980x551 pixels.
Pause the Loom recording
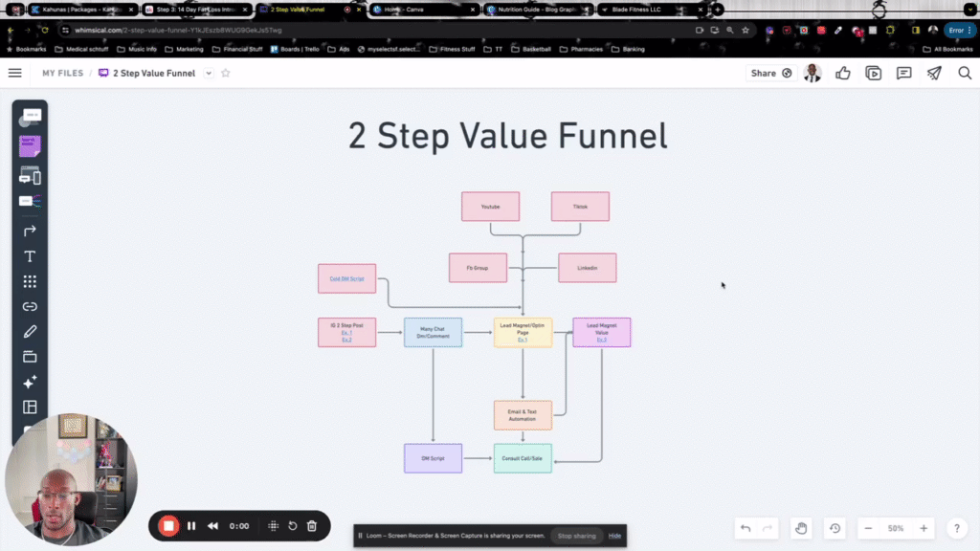point(190,525)
